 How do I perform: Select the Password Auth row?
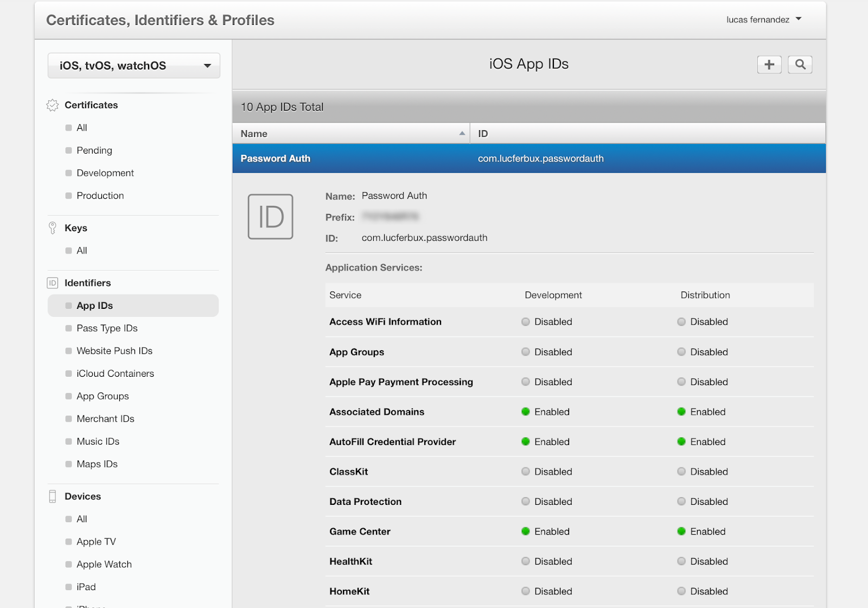coord(528,159)
